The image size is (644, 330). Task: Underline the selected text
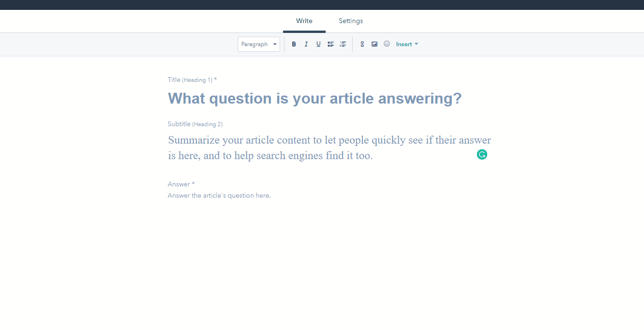(318, 44)
